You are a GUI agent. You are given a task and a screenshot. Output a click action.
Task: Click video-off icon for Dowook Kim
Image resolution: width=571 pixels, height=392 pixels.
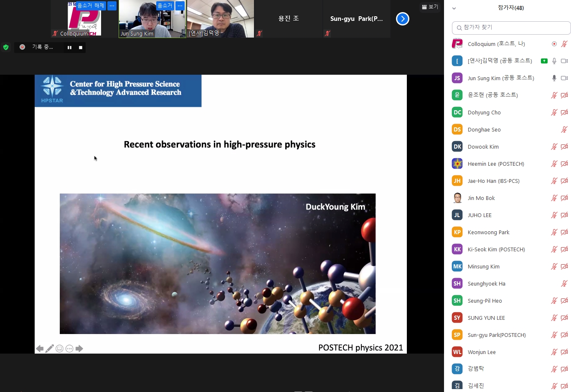pyautogui.click(x=564, y=147)
